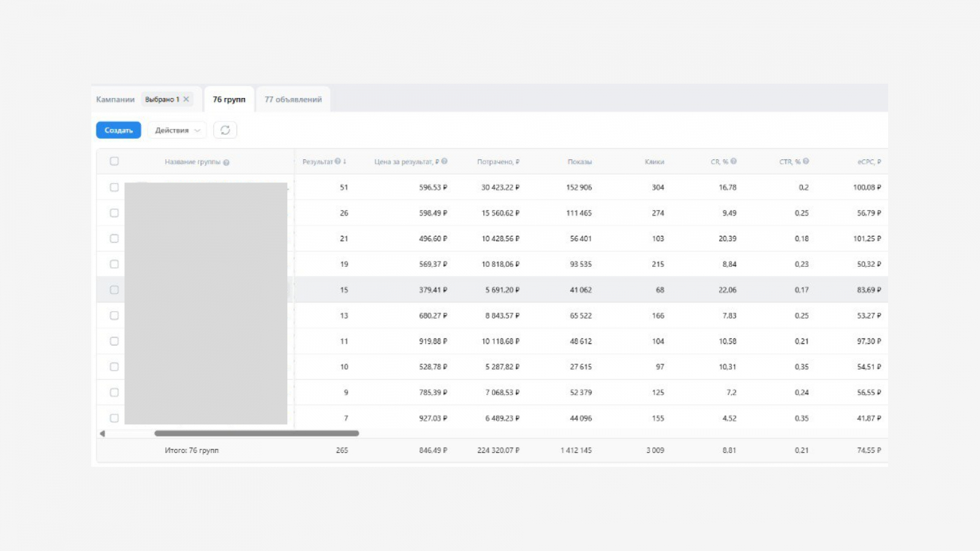Tick the checkbox for row with 7 results

tap(114, 418)
